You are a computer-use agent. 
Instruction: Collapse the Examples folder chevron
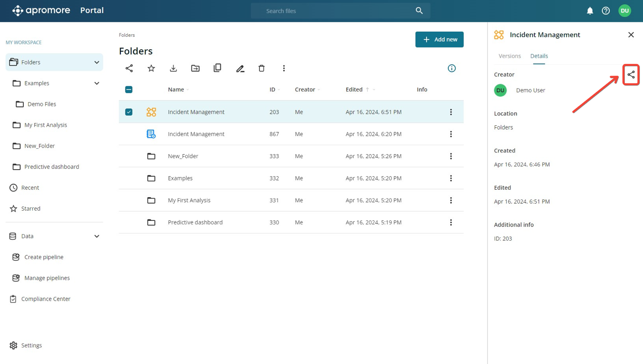(97, 83)
